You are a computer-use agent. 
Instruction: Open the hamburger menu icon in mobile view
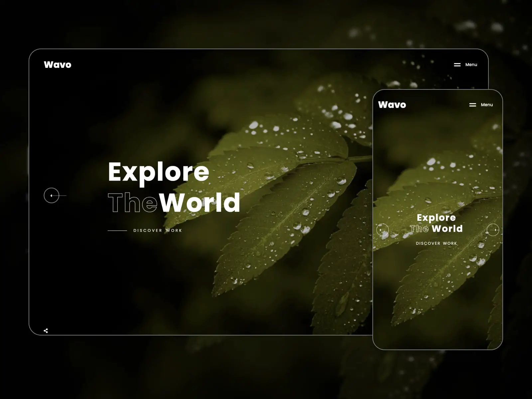coord(472,105)
